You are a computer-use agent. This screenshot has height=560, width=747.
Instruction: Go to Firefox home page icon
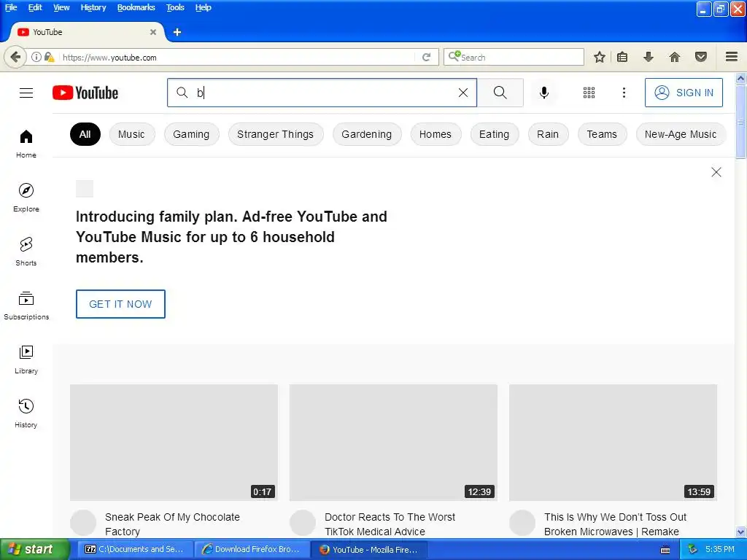pyautogui.click(x=675, y=57)
